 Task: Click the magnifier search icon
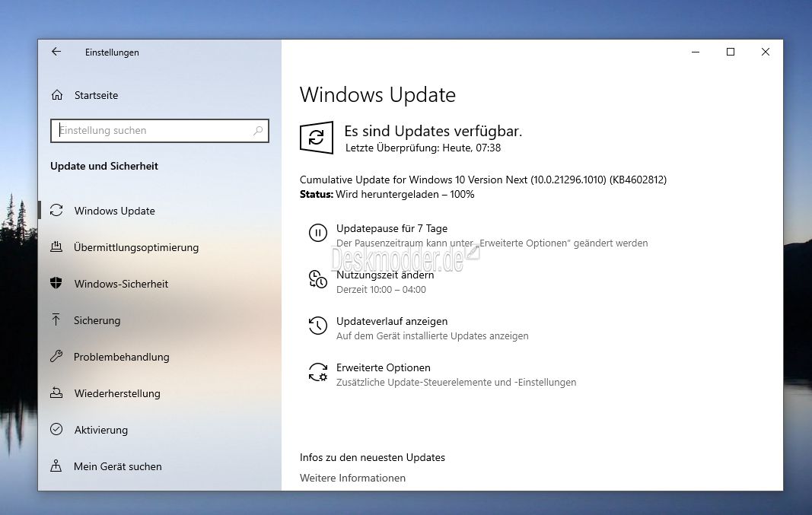pos(258,131)
